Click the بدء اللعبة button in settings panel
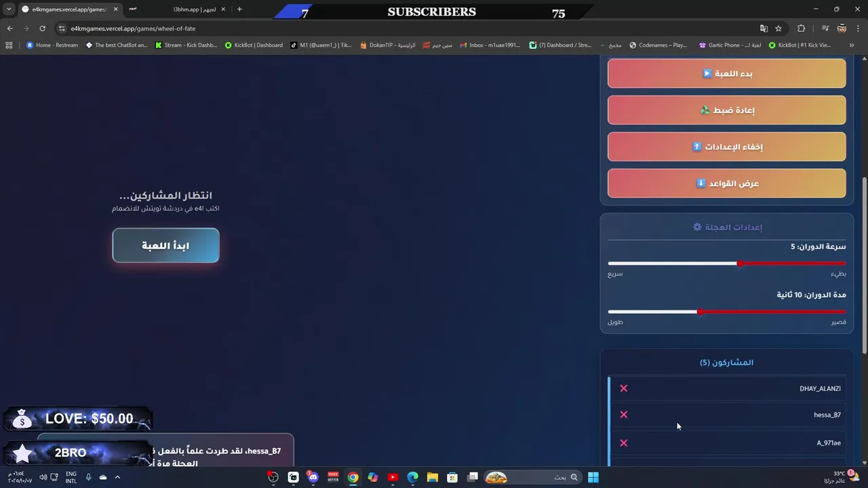 [x=726, y=73]
